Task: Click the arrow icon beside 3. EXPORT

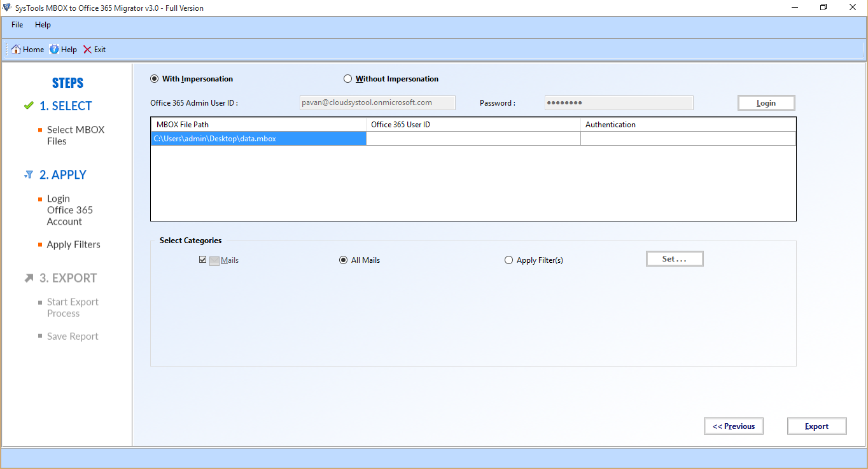Action: 29,278
